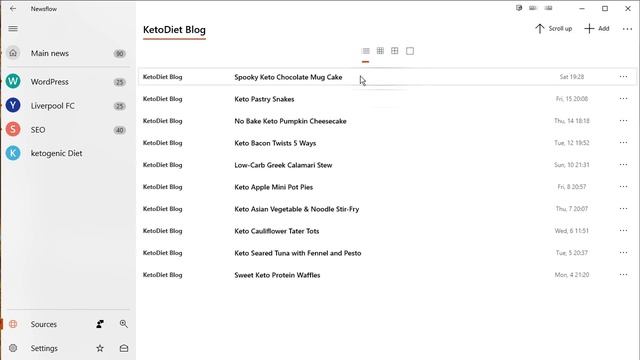Click the Main news home icon
The width and height of the screenshot is (640, 360).
(x=13, y=53)
